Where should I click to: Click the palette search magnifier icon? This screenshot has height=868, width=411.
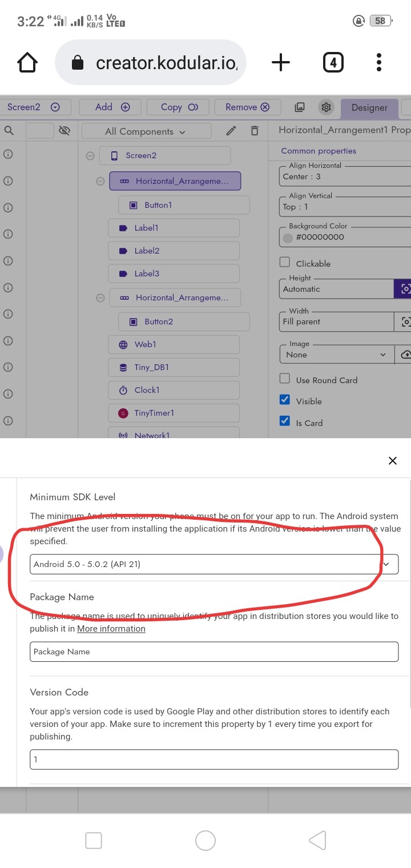(9, 131)
